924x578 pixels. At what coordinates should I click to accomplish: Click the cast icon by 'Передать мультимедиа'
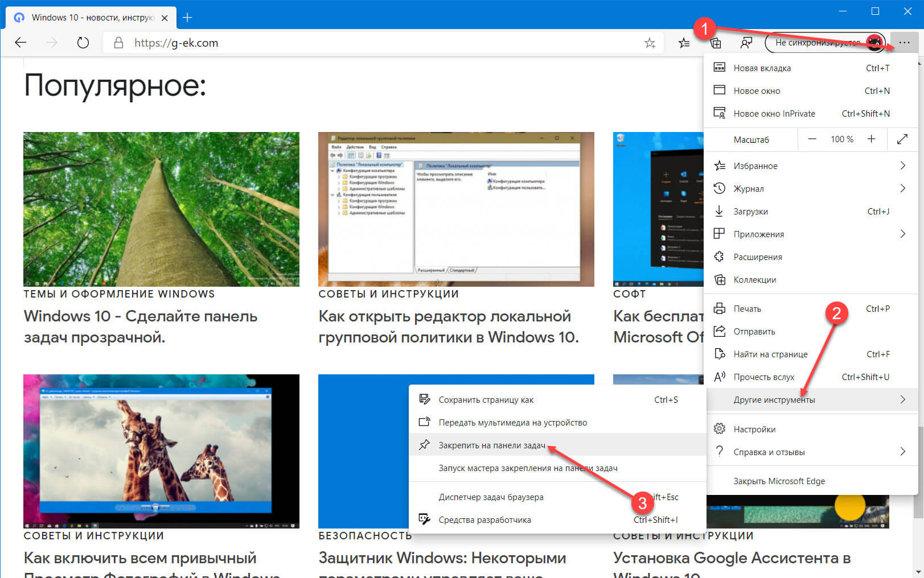(x=424, y=422)
